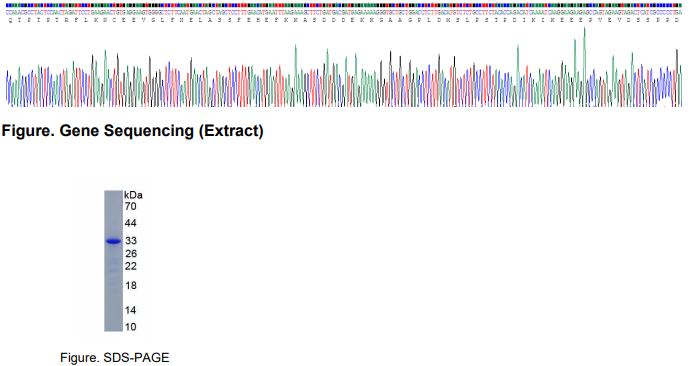Click the 18 kDa marker label
This screenshot has height=366, width=695.
[131, 285]
